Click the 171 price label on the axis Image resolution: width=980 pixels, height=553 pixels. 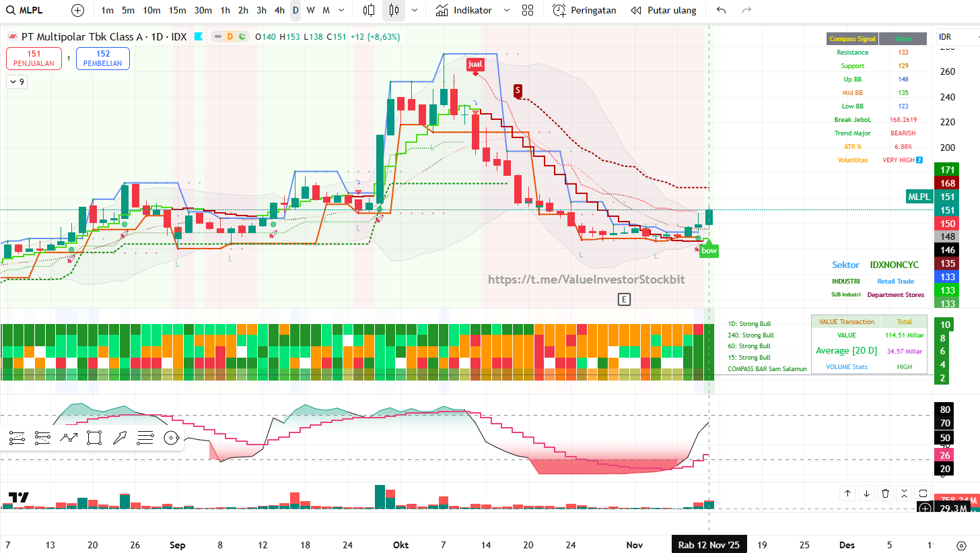pyautogui.click(x=948, y=170)
